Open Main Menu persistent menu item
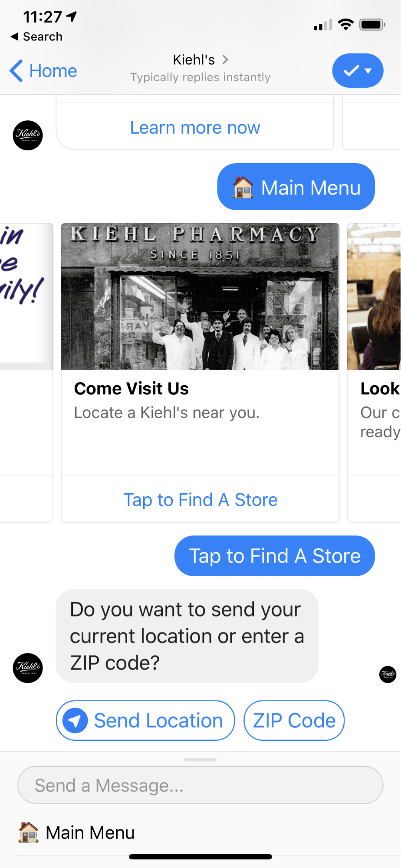The width and height of the screenshot is (401, 868). point(90,832)
